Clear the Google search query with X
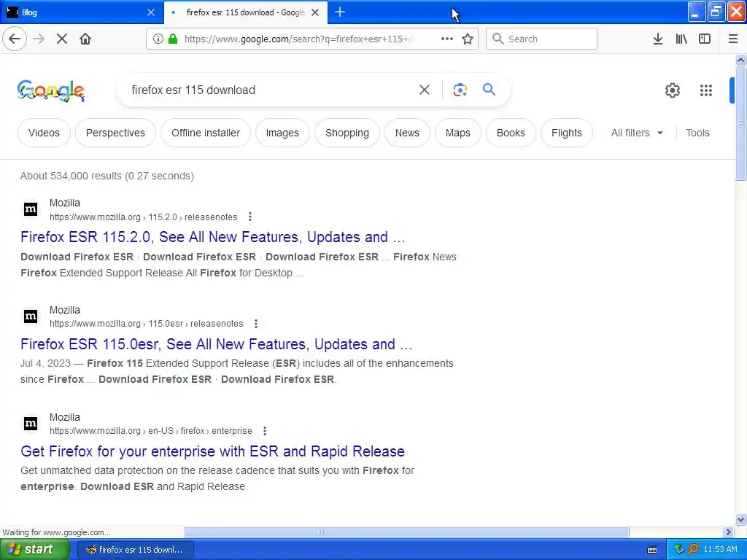Viewport: 747px width, 560px height. (425, 90)
